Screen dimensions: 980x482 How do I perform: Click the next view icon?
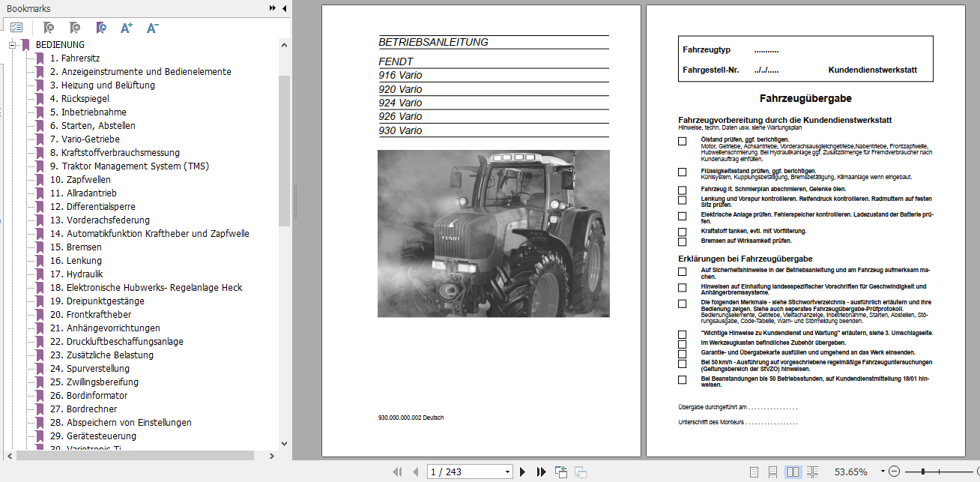(x=580, y=472)
